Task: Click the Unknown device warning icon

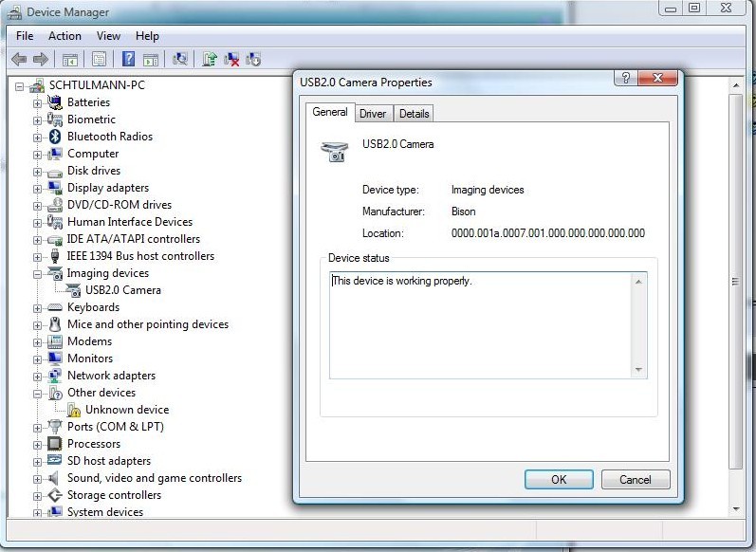Action: (x=74, y=410)
